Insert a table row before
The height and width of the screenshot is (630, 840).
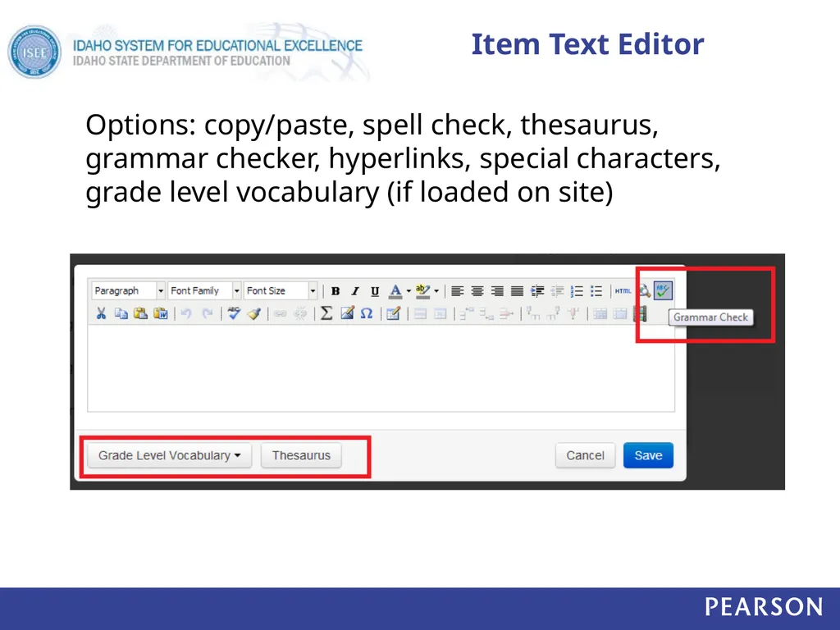467,313
